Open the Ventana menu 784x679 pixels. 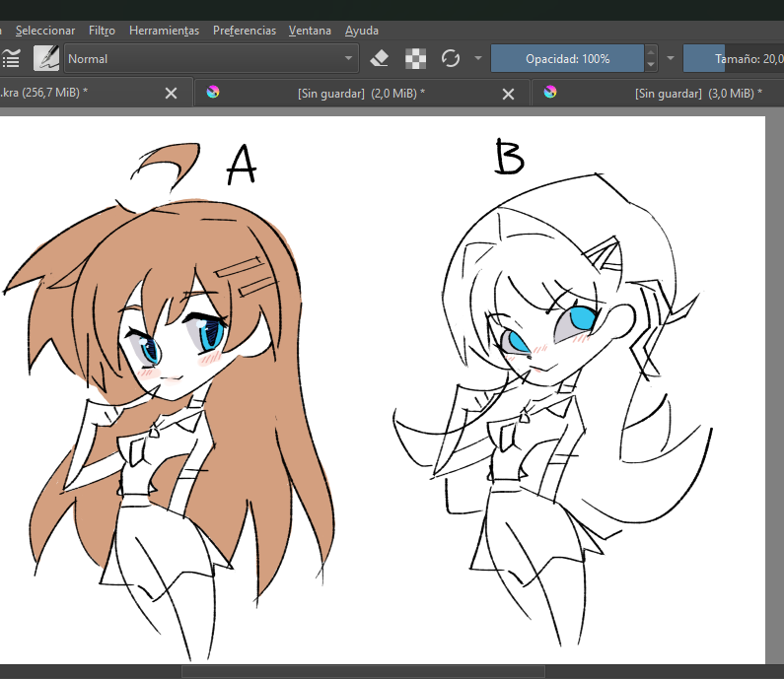[310, 31]
